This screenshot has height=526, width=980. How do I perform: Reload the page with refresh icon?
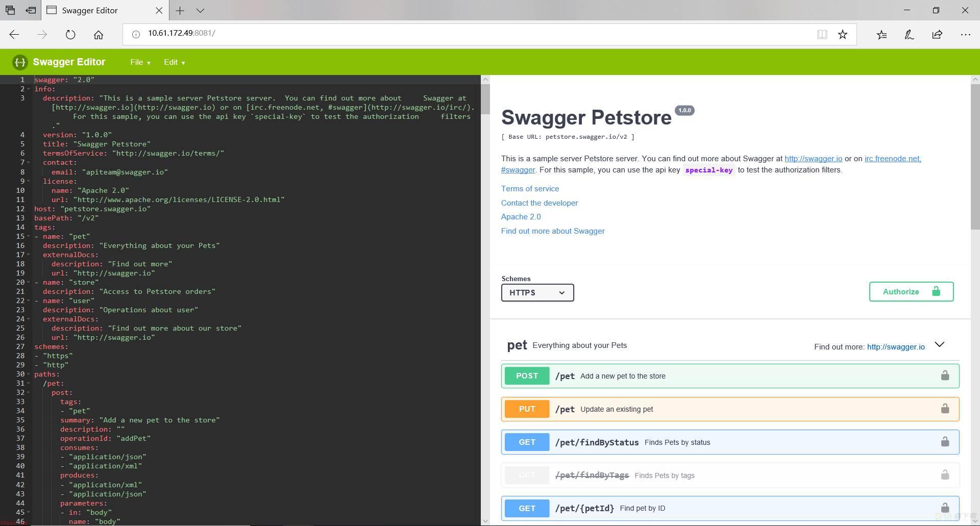point(70,34)
